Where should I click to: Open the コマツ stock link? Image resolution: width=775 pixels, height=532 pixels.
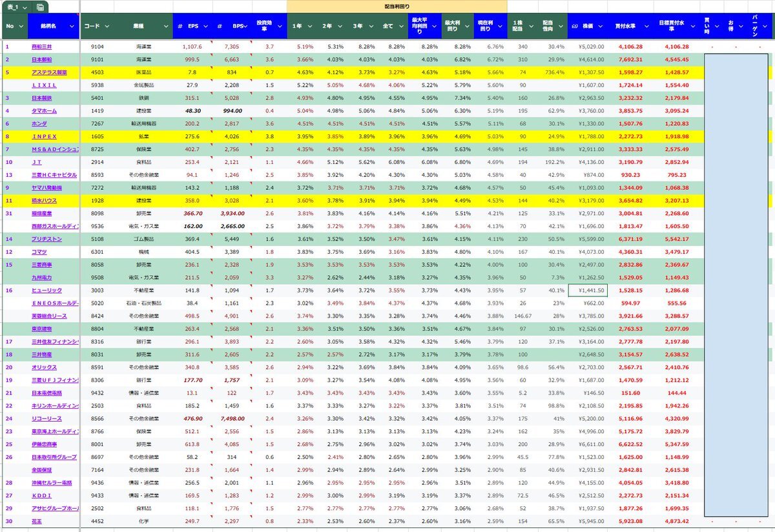tap(39, 251)
